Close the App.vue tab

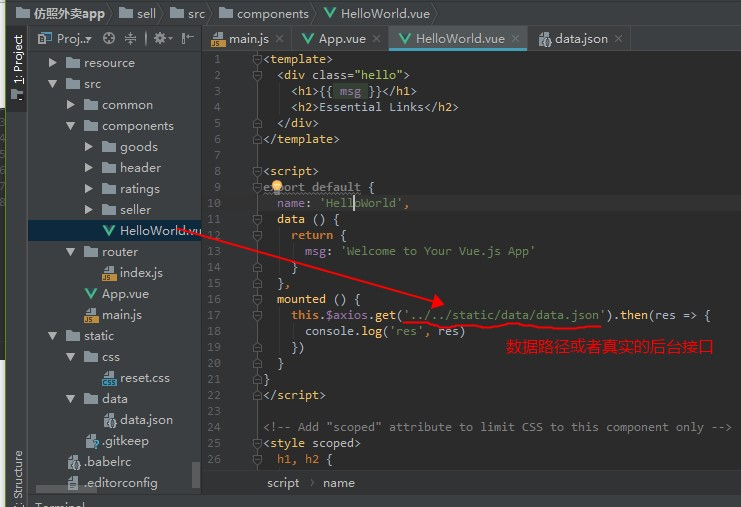[x=376, y=39]
